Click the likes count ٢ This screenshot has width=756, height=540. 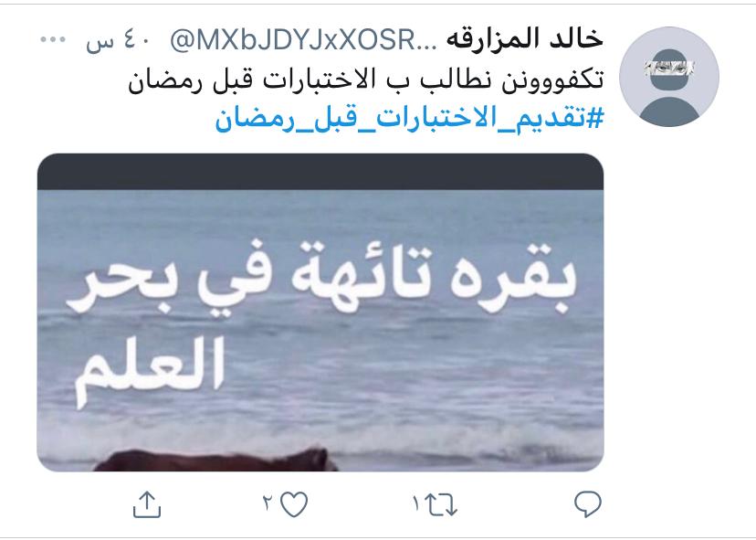pos(268,503)
